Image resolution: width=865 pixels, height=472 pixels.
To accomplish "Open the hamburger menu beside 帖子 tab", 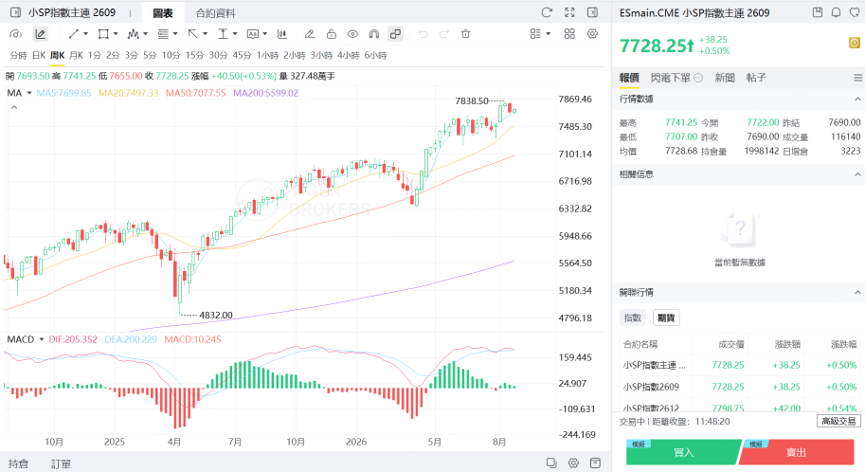I will [x=858, y=78].
